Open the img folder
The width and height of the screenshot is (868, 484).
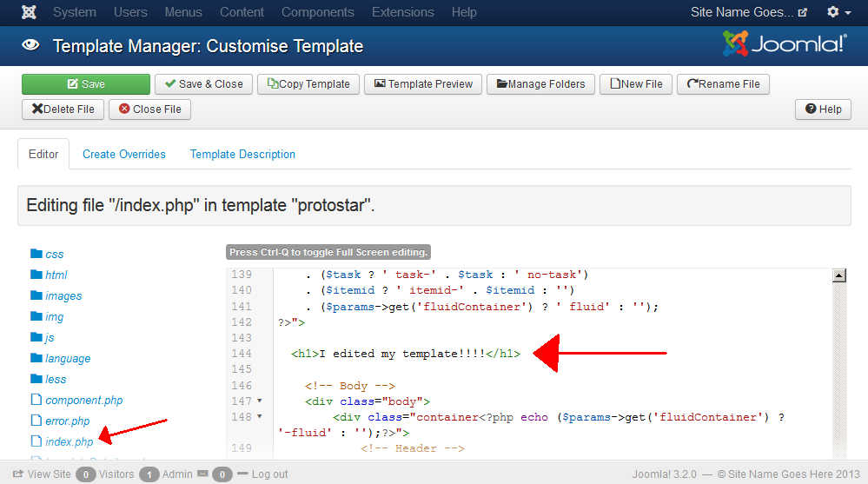(x=54, y=317)
